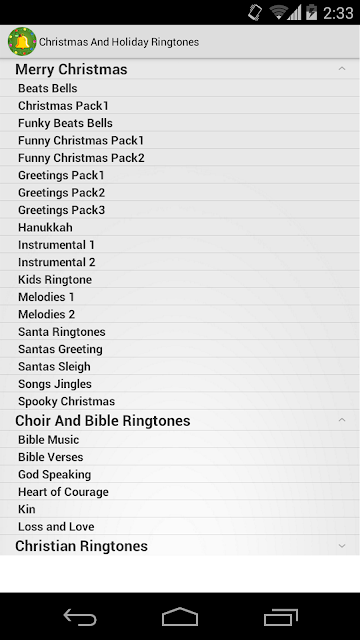Tap the screen rotation status icon
Image resolution: width=360 pixels, height=640 pixels.
tap(256, 13)
